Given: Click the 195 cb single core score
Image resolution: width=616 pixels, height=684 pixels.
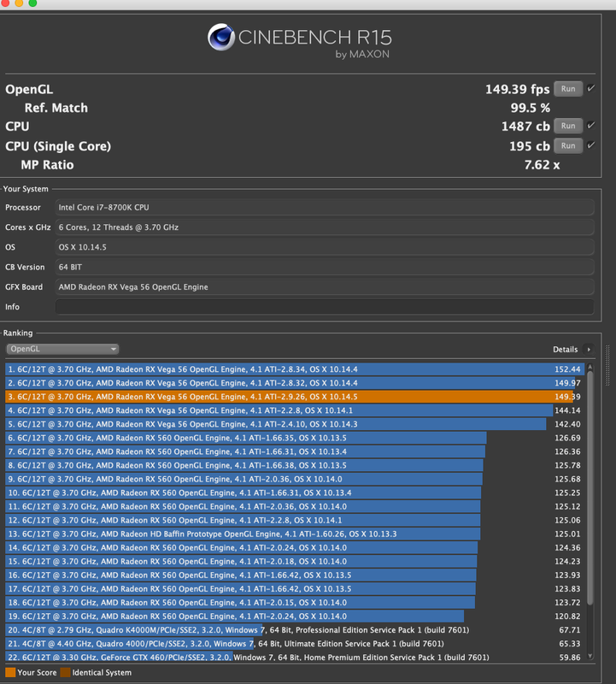Looking at the screenshot, I should (530, 146).
